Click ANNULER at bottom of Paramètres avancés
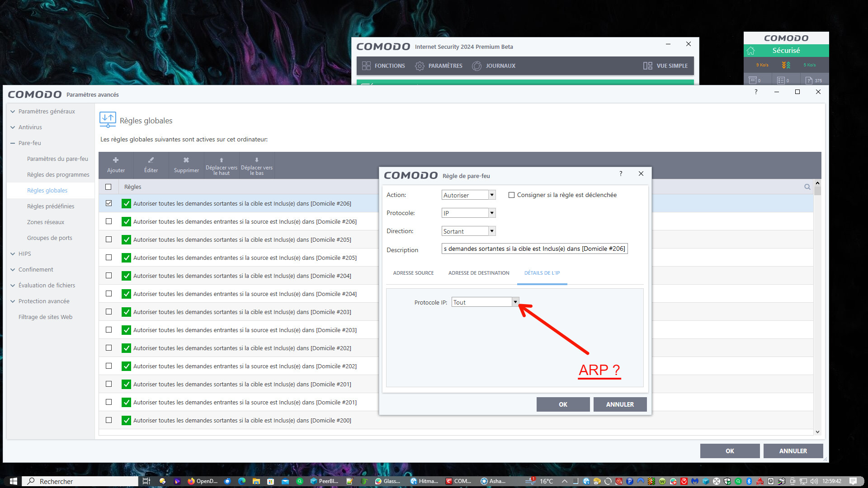Viewport: 868px width, 488px height. click(793, 451)
